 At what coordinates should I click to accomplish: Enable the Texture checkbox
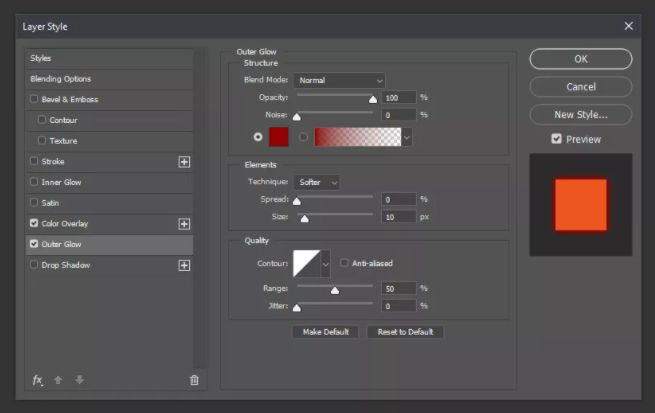tap(42, 140)
